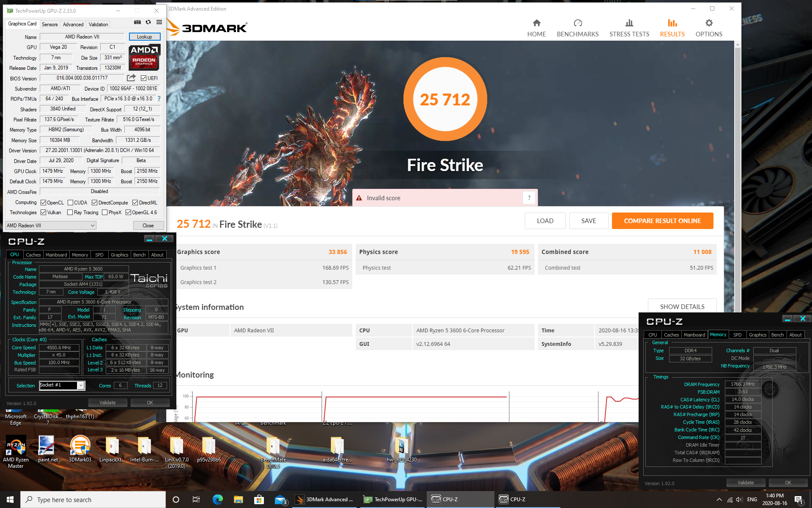
Task: Open the Socket #1 selection dropdown
Action: point(62,385)
